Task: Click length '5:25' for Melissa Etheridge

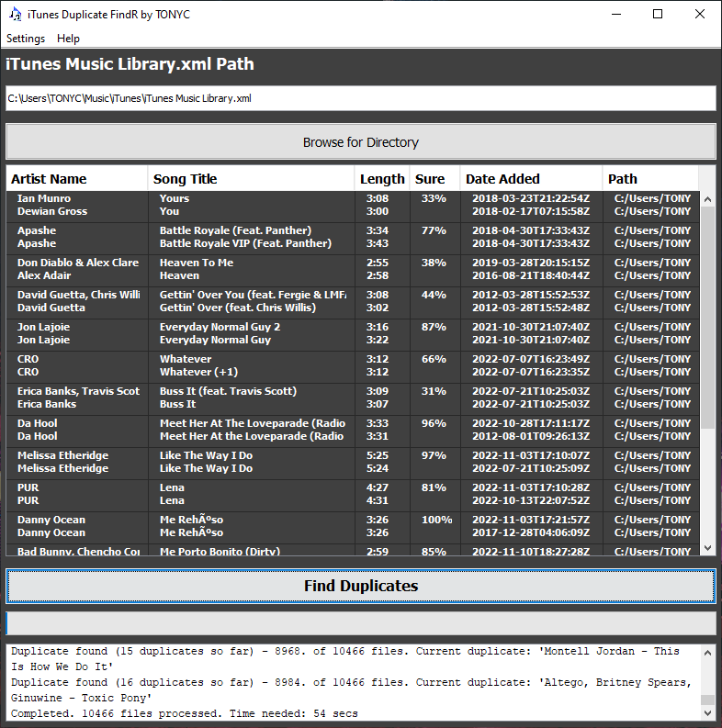Action: pyautogui.click(x=378, y=455)
